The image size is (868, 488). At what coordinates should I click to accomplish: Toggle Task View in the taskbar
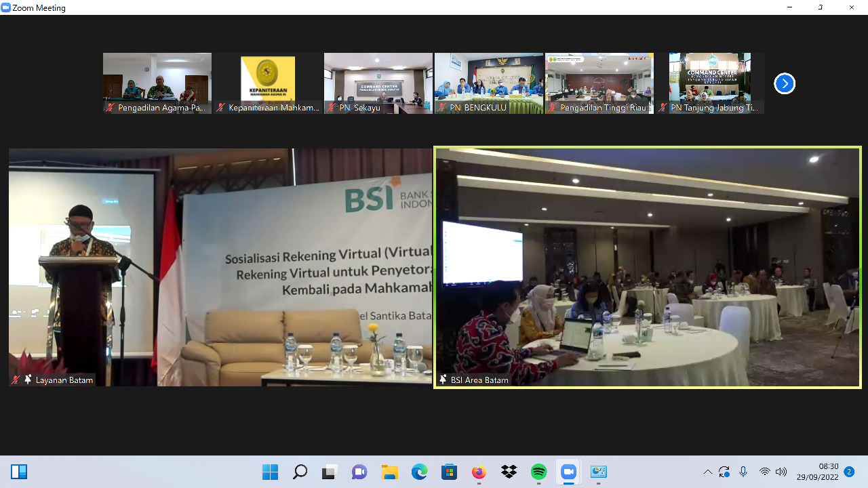point(330,472)
